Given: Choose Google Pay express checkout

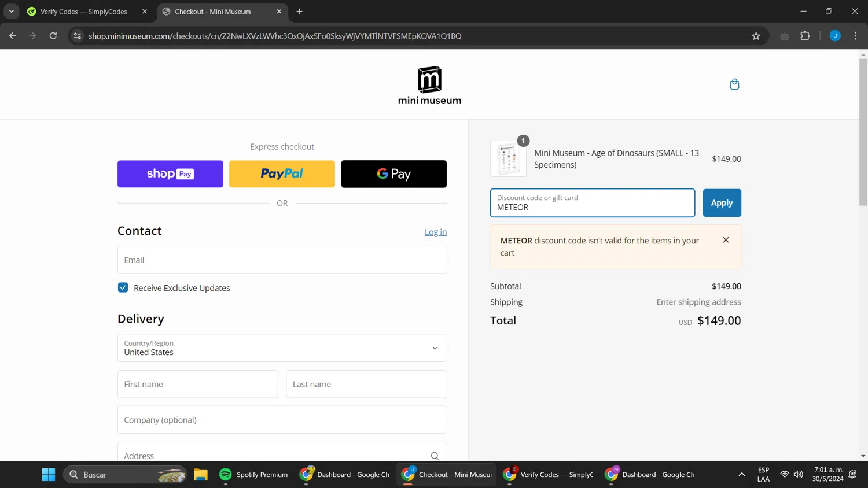Looking at the screenshot, I should point(393,174).
